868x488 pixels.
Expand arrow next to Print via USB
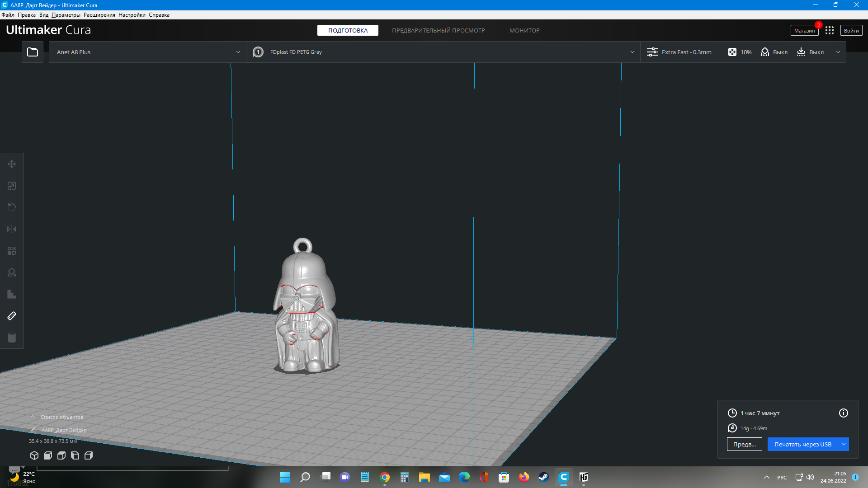(x=843, y=444)
